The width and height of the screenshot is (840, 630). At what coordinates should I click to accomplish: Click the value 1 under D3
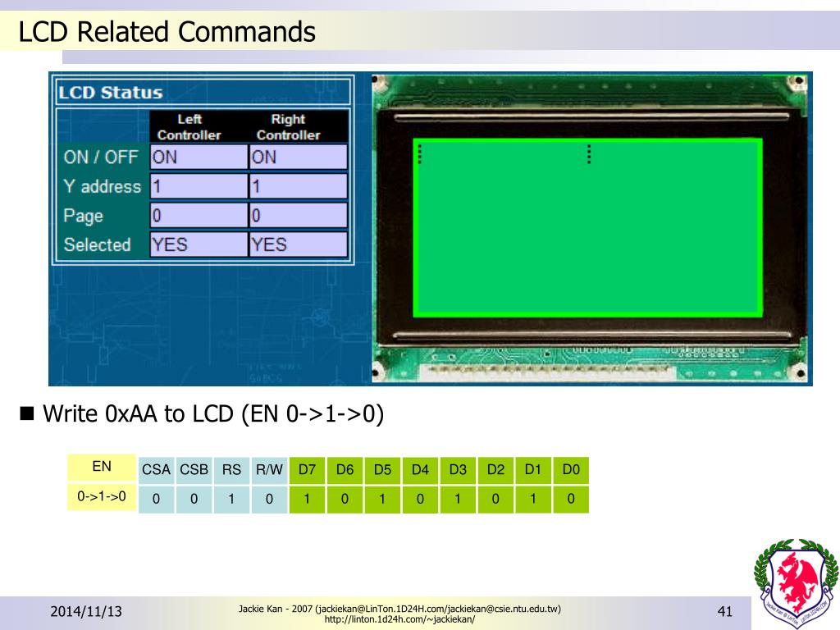click(x=458, y=500)
